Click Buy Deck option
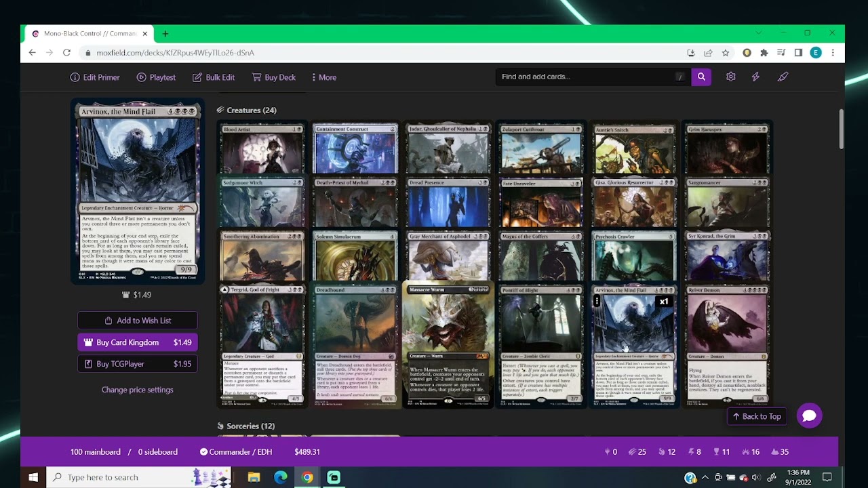 tap(274, 77)
